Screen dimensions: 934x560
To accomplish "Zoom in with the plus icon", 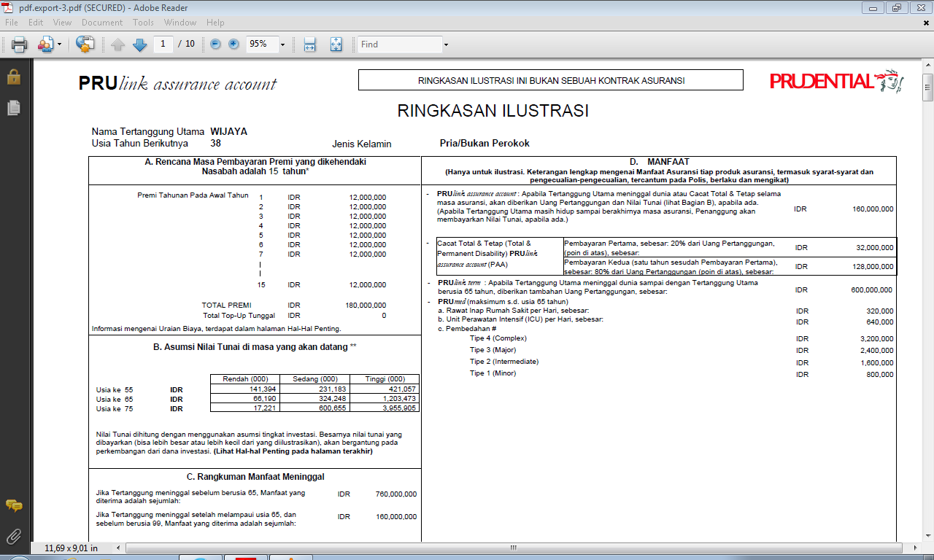I will [x=233, y=44].
